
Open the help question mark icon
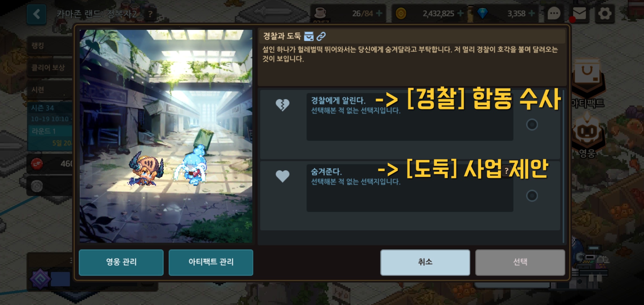click(x=151, y=14)
